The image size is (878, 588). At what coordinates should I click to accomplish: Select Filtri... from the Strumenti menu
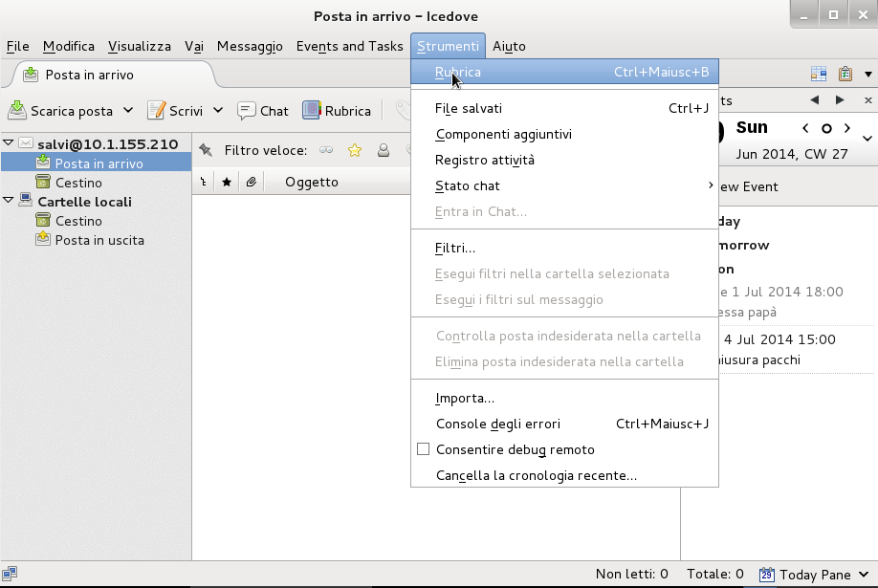(x=455, y=248)
